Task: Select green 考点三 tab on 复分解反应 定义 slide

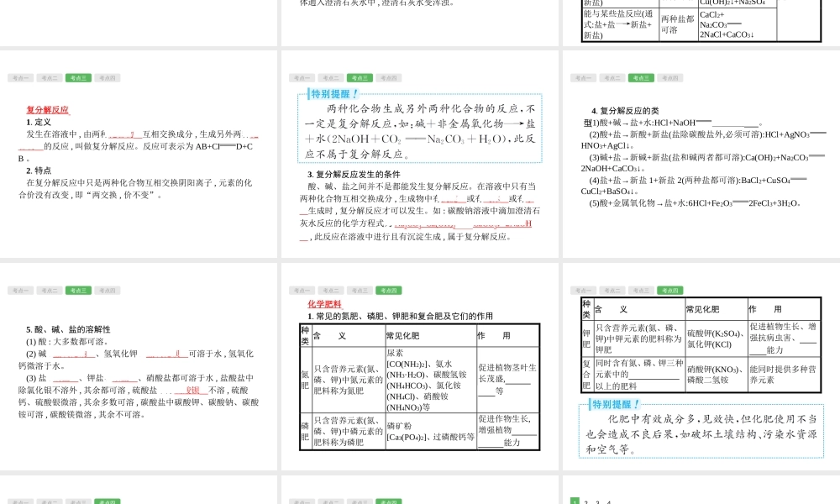Action: pyautogui.click(x=78, y=78)
